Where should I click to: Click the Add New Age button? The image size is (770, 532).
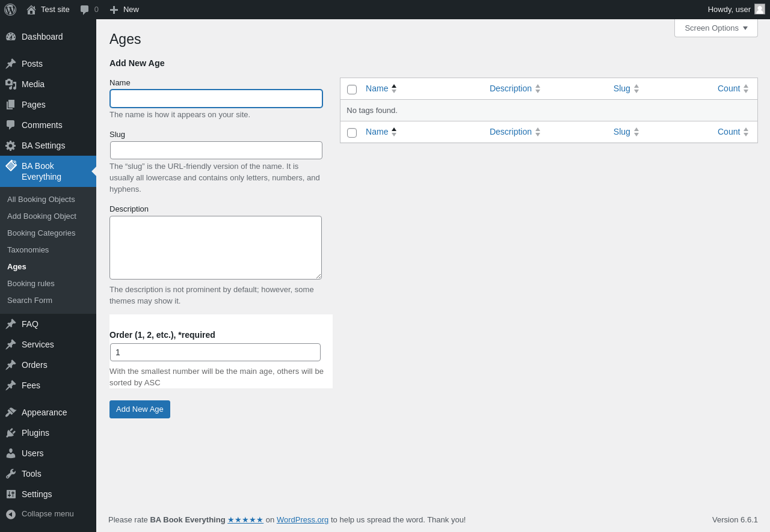[x=140, y=409]
